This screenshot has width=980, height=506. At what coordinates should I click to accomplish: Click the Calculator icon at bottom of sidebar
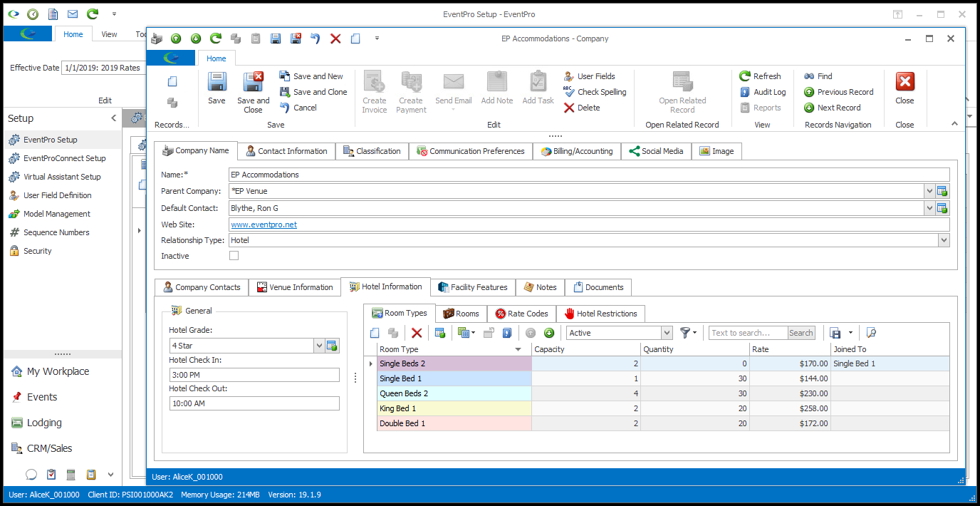click(71, 474)
